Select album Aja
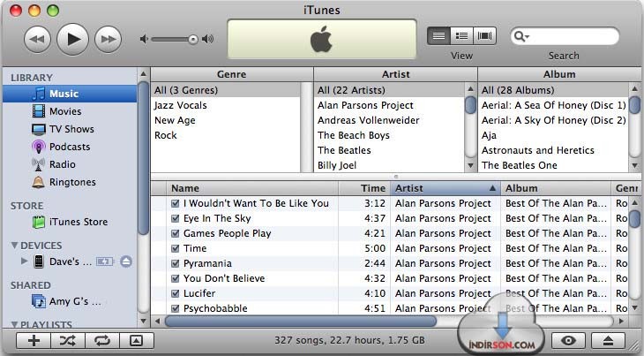Viewport: 644px width, 356px height. tap(554, 135)
